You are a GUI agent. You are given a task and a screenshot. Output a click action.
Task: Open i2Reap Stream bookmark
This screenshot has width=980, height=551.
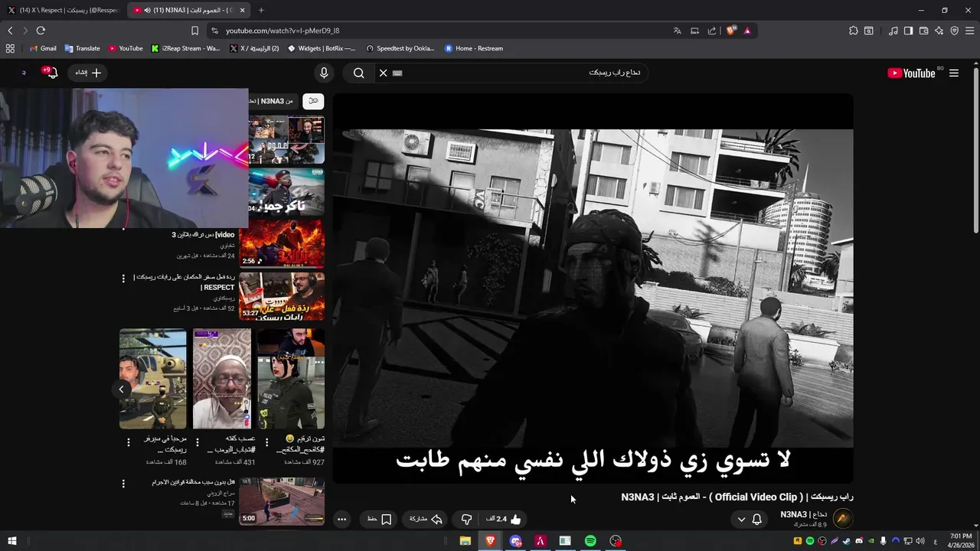[x=185, y=48]
